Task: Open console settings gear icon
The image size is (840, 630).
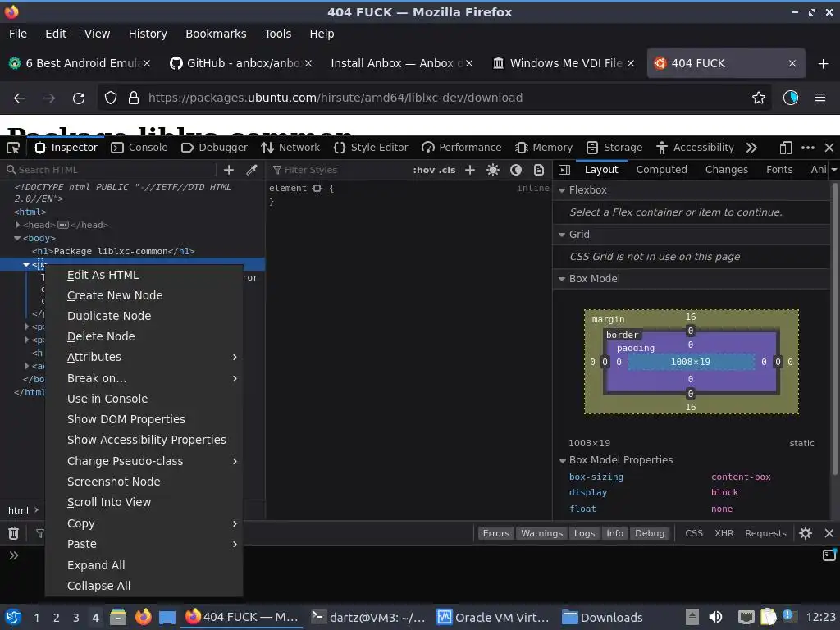Action: point(806,533)
